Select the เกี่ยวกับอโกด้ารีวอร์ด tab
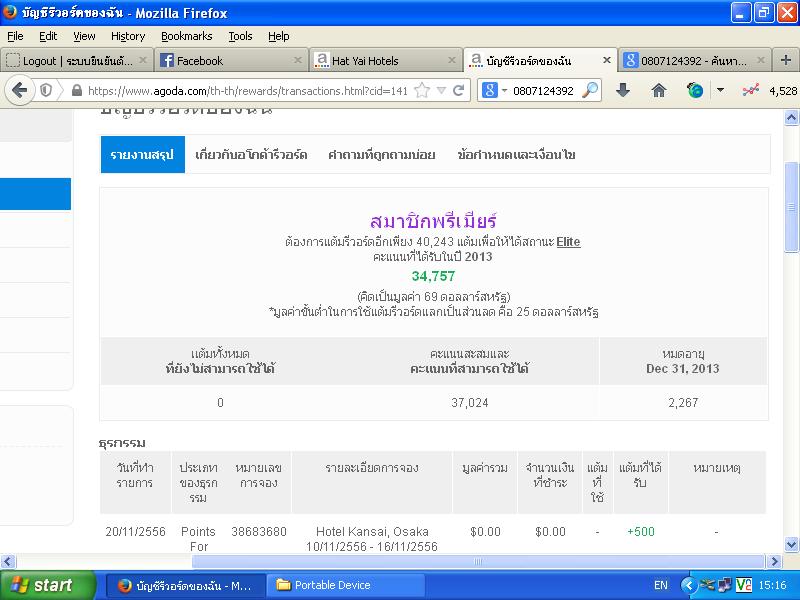The width and height of the screenshot is (800, 600). (251, 155)
